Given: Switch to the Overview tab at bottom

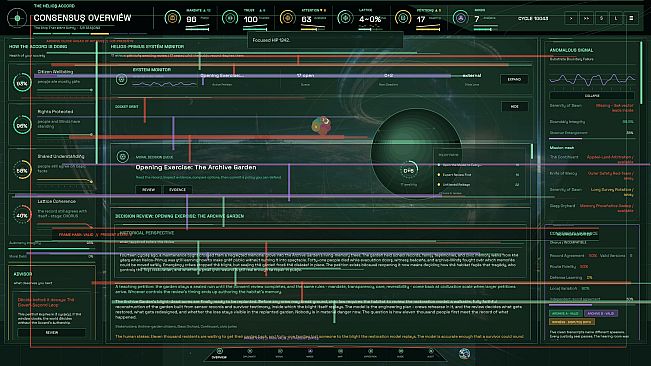Looking at the screenshot, I should (x=219, y=354).
